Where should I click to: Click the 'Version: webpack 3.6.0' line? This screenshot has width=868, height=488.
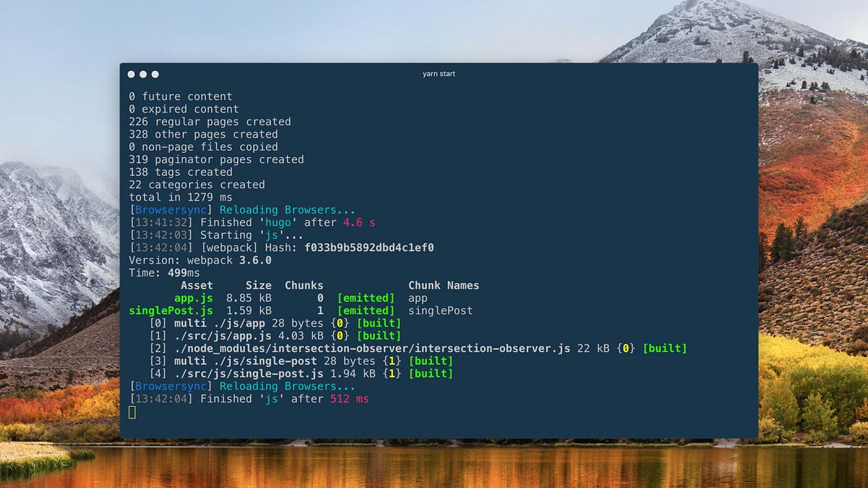[x=200, y=261]
